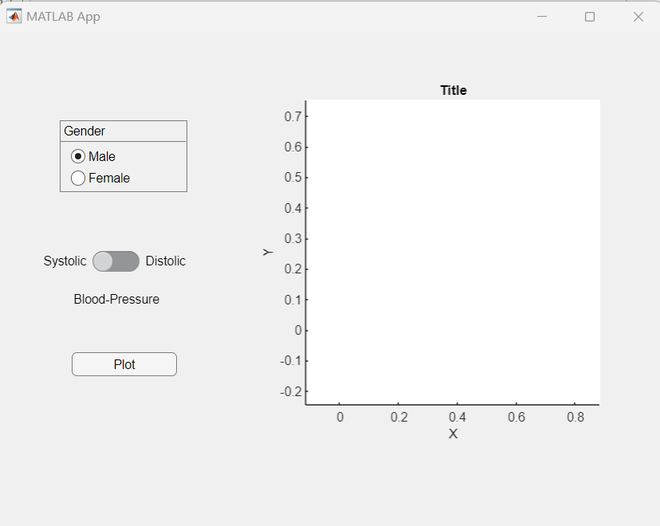Click the MATLAB logo in the title bar
The height and width of the screenshot is (526, 660).
(14, 16)
